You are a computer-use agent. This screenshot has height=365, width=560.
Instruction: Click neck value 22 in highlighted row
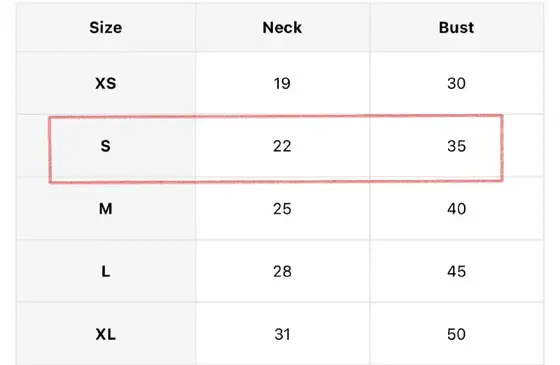point(282,146)
